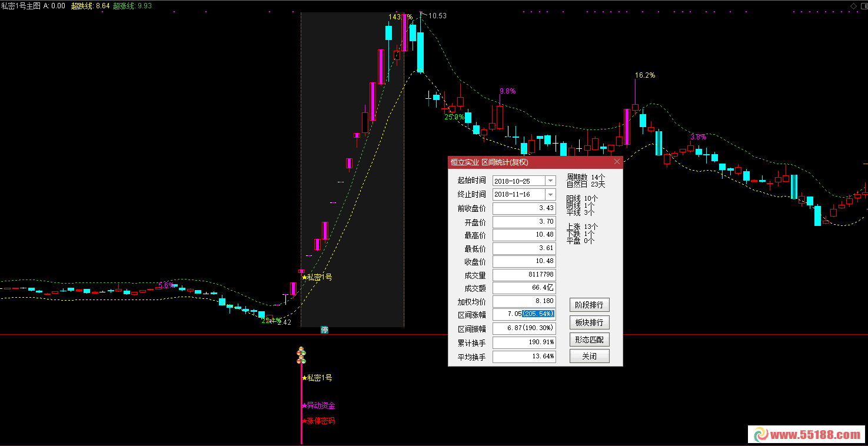Click the 形态匹配 button

[589, 340]
